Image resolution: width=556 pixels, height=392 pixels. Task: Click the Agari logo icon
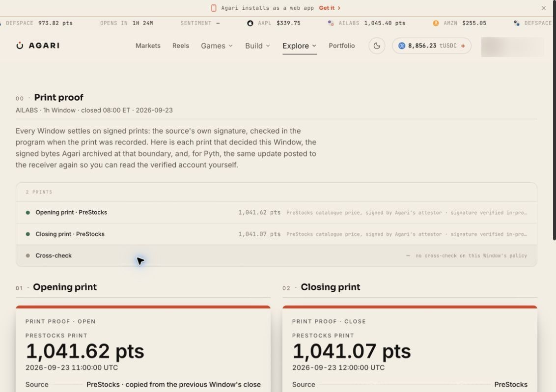coord(20,45)
